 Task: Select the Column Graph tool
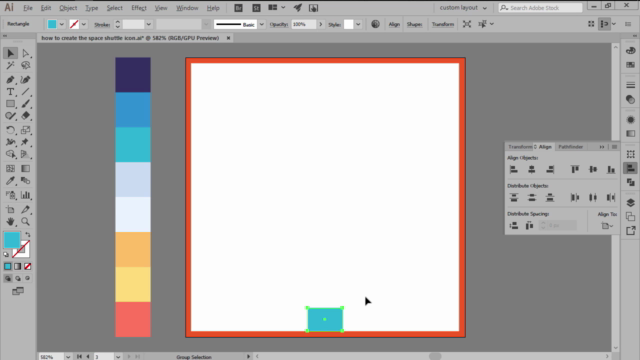click(26, 195)
